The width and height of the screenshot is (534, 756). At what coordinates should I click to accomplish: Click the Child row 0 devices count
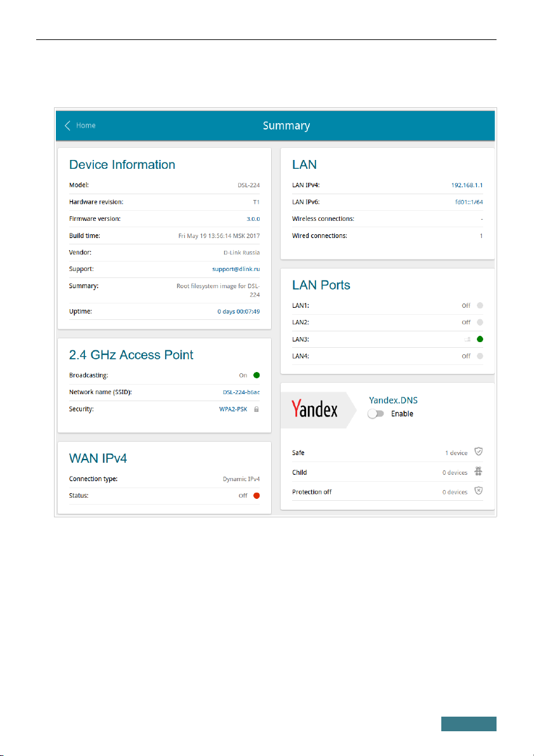point(455,472)
